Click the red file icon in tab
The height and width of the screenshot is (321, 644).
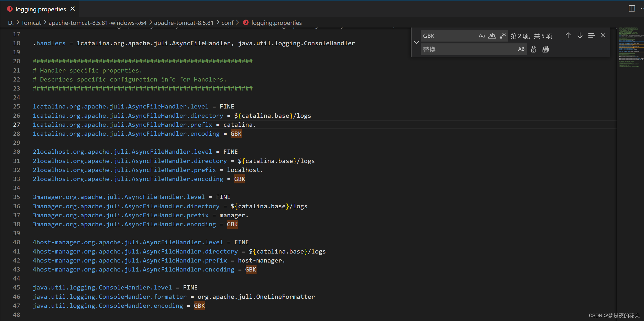coord(10,9)
